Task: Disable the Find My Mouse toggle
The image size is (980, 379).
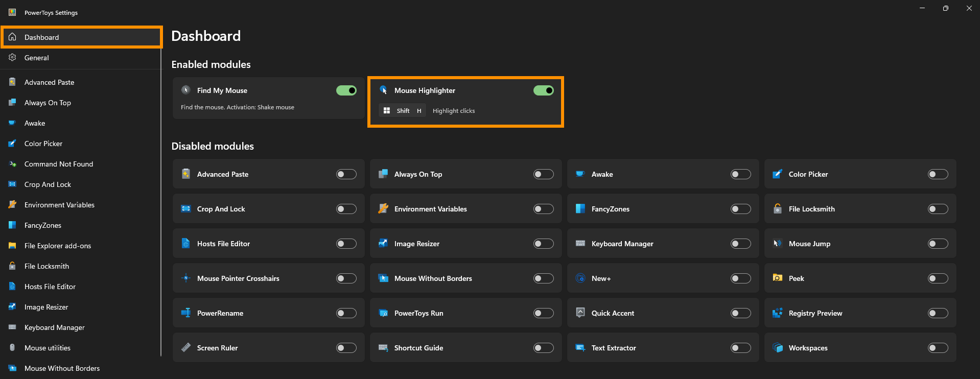Action: [x=346, y=90]
